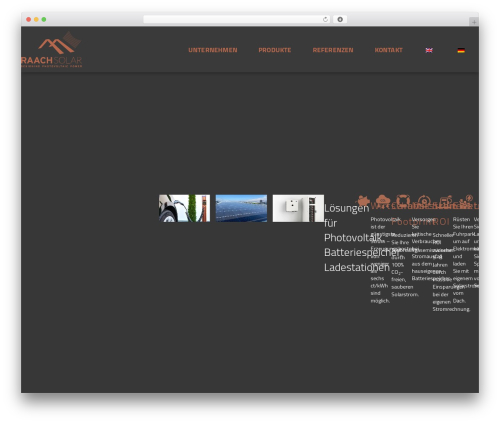Open the PRODUKTE menu item

click(x=275, y=50)
